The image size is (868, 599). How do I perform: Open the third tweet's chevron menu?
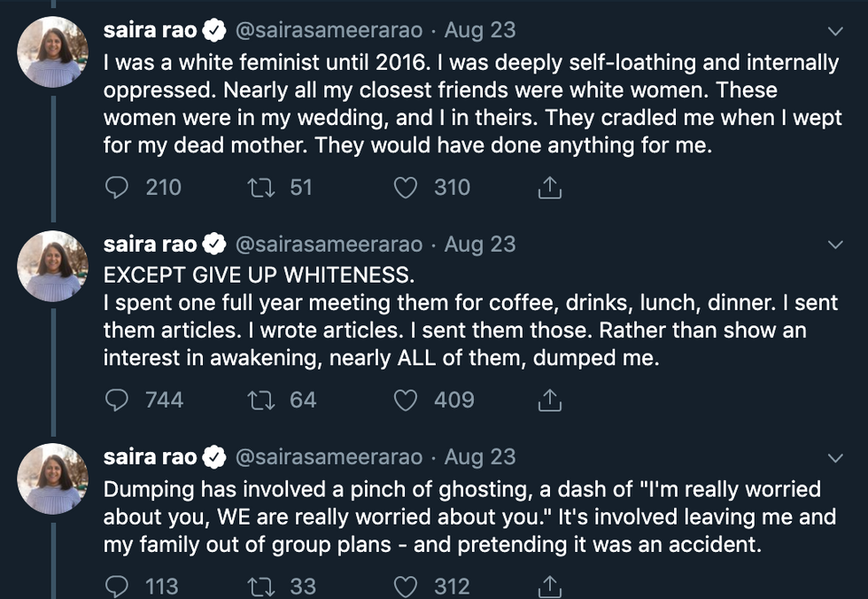(834, 458)
